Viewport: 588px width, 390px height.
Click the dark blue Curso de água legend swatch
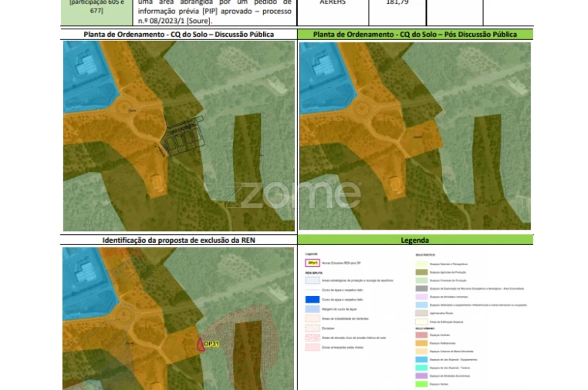point(312,299)
